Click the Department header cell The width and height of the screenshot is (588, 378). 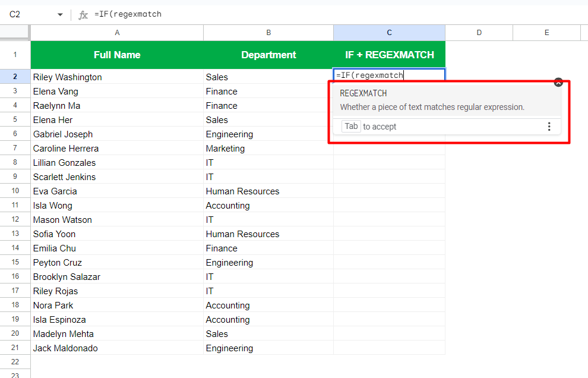point(268,55)
